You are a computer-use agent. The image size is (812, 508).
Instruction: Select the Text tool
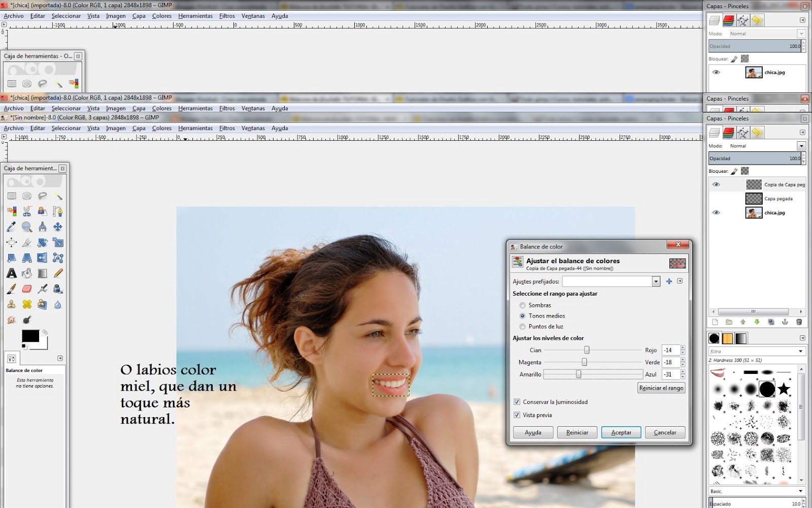[12, 273]
